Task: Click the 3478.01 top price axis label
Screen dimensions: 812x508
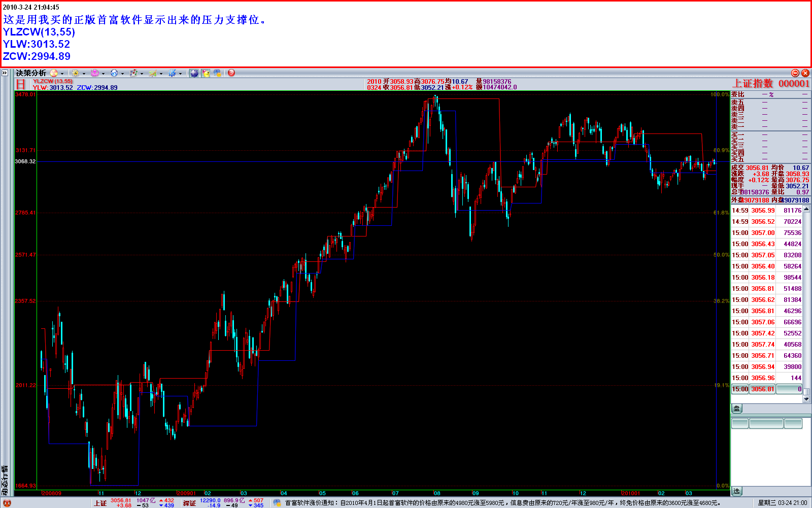Action: coord(25,94)
